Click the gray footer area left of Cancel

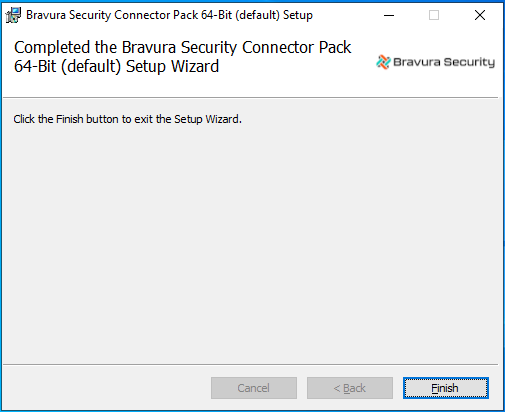pos(107,388)
